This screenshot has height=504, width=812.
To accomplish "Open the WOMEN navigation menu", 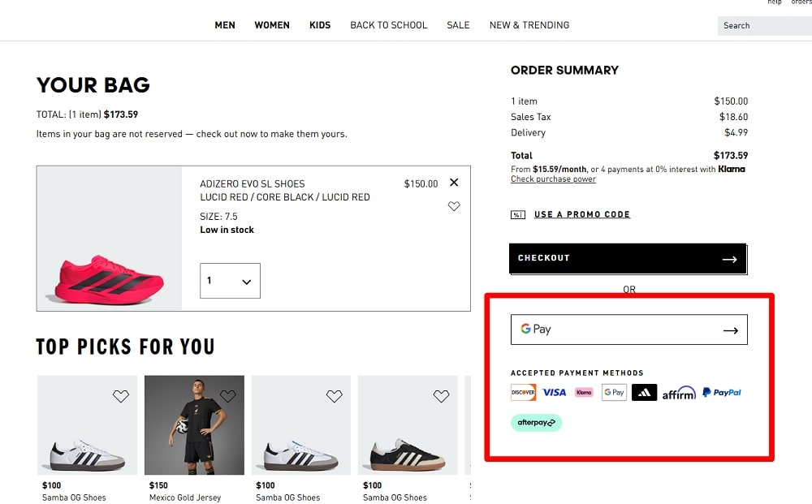I will click(x=272, y=25).
